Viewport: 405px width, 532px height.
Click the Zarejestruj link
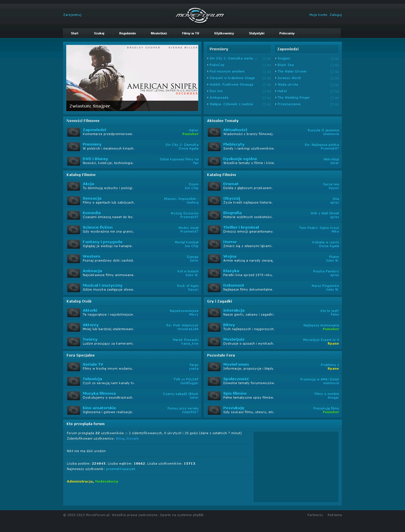(x=72, y=15)
